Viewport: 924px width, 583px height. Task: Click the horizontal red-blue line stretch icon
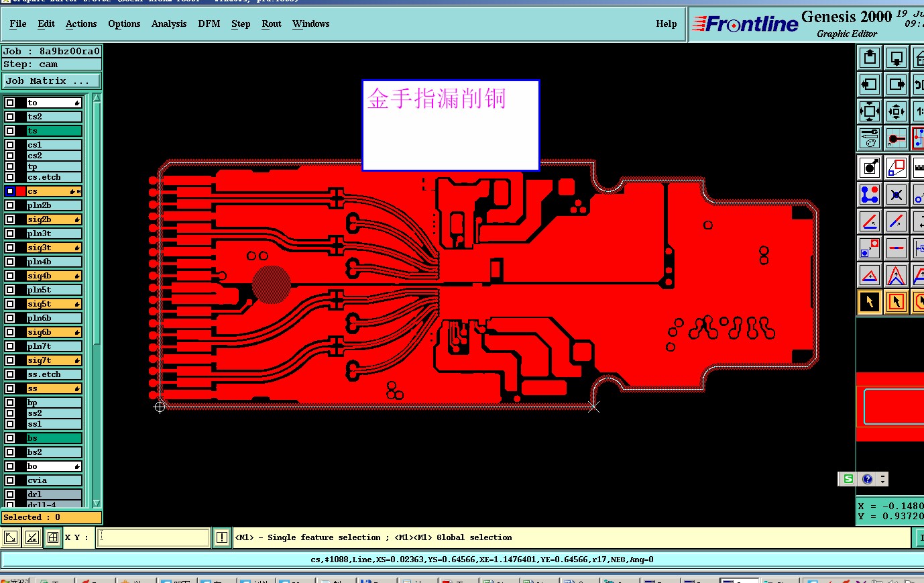[x=897, y=248]
